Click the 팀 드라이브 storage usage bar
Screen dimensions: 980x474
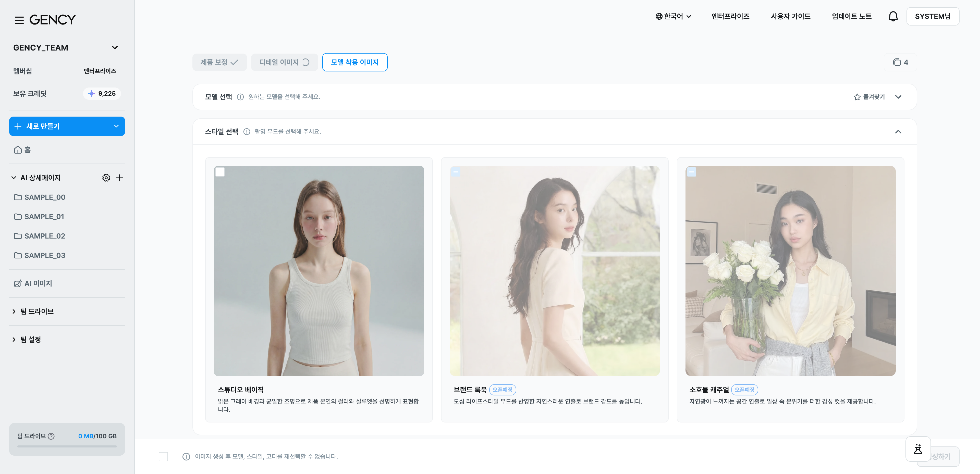click(67, 446)
